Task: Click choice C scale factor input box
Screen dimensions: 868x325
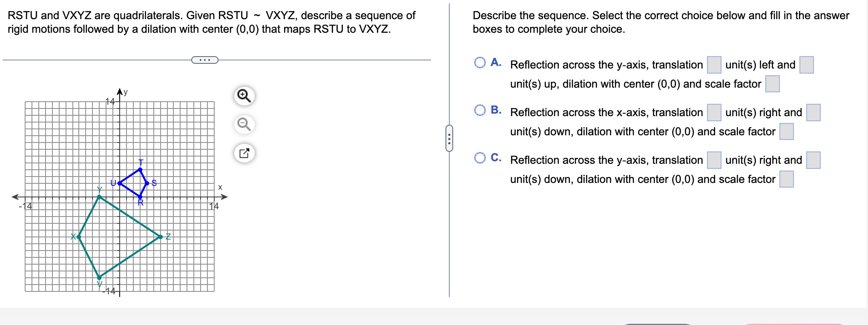Action: 787,179
